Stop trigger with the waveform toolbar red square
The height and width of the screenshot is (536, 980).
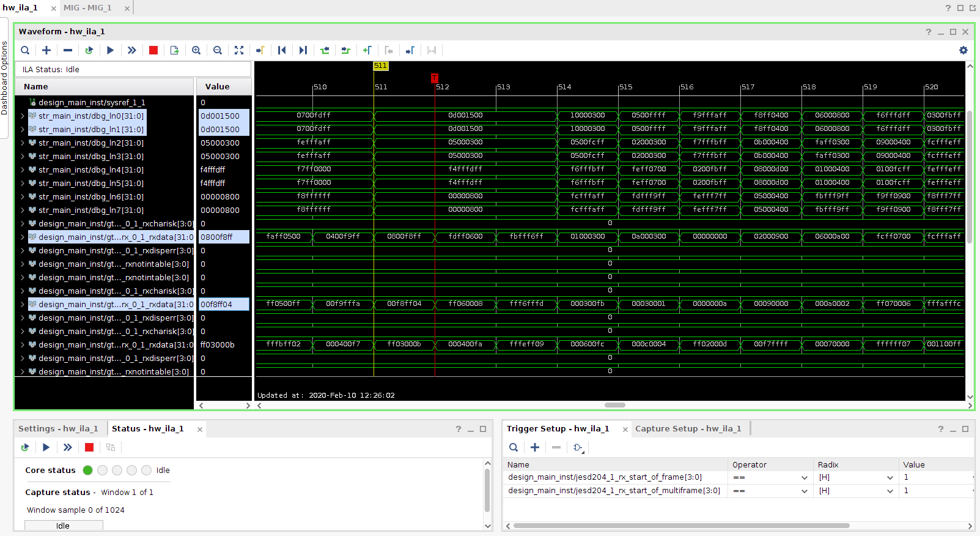(x=153, y=50)
